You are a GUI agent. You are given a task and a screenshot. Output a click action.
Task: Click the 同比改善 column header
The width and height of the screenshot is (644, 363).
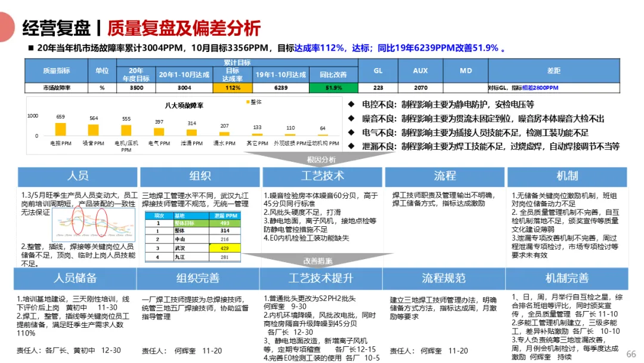tap(333, 75)
